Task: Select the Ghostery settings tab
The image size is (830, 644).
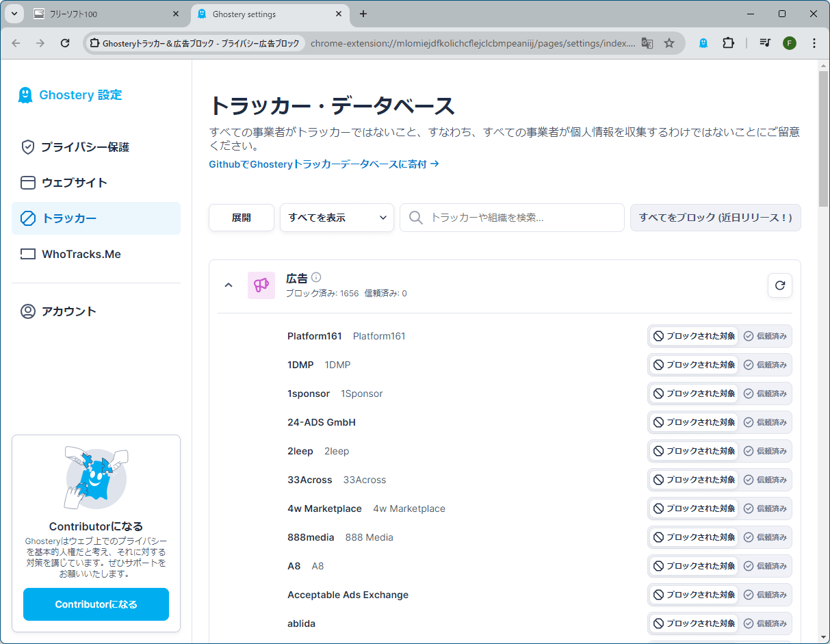Action: pos(270,14)
